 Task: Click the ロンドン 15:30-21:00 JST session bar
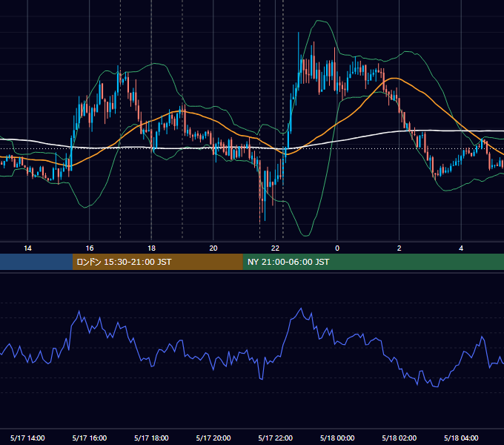pyautogui.click(x=157, y=262)
